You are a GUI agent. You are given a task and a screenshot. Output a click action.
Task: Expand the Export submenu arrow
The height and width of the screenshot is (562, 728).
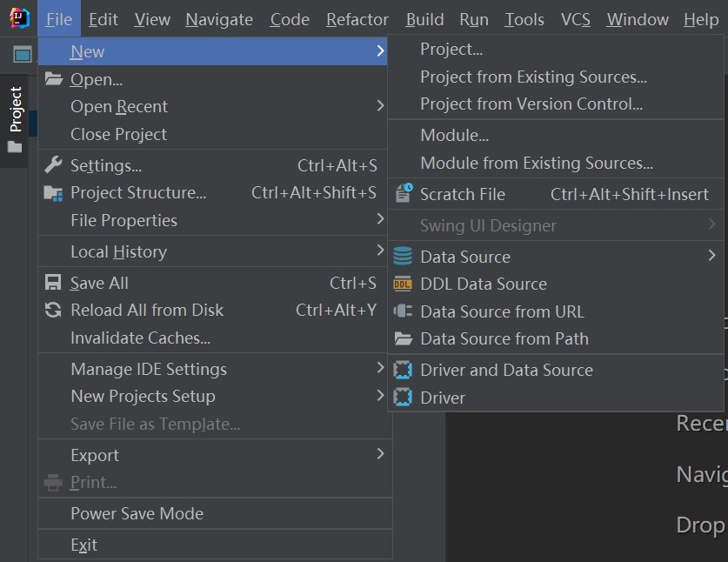[380, 454]
